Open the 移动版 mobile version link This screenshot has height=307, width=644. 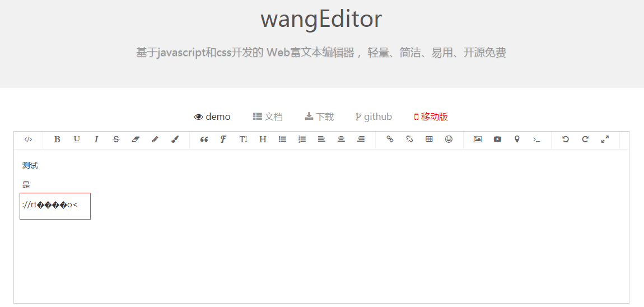(x=431, y=117)
